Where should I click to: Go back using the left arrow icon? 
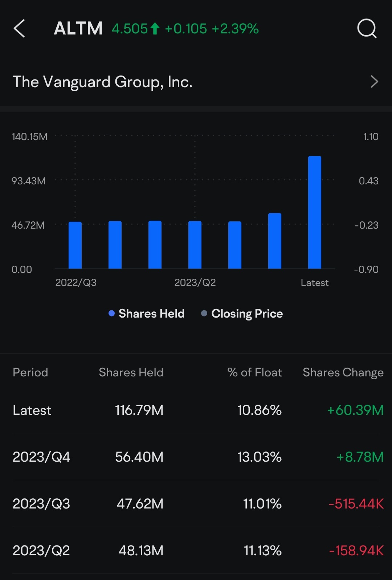tap(19, 28)
